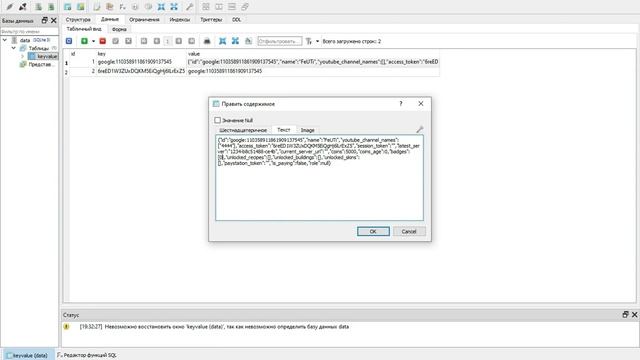Click the help question mark in dialog
Screen dimensions: 640x360
coord(401,104)
